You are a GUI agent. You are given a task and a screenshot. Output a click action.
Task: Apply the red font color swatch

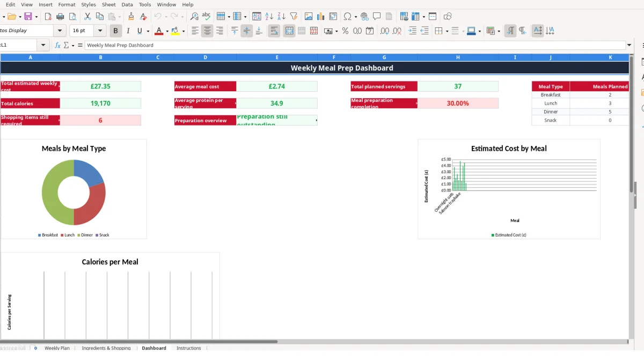(x=158, y=31)
